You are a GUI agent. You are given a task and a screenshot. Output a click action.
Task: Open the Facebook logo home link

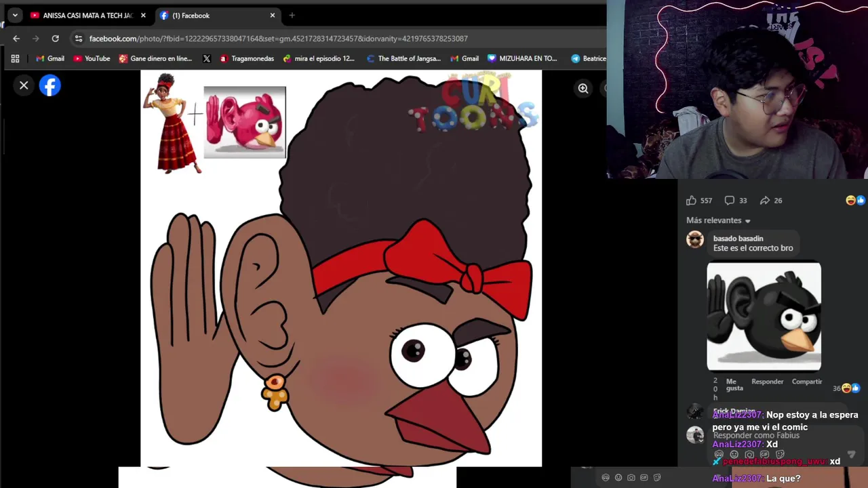pos(50,85)
